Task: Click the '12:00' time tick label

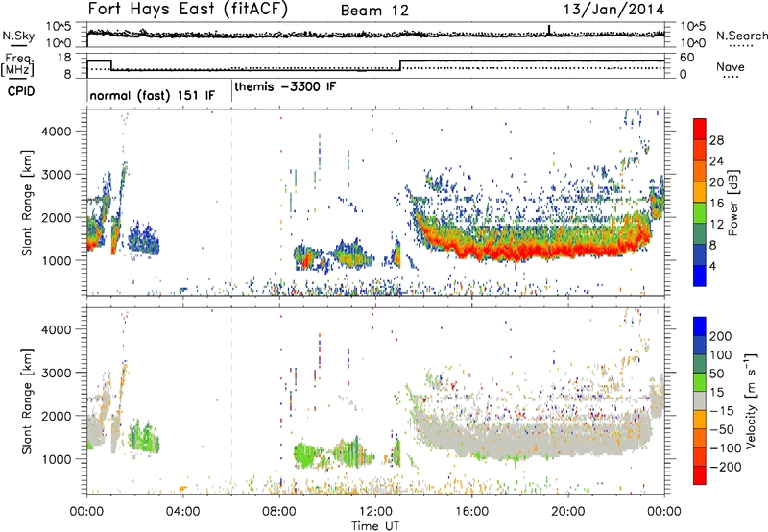Action: click(375, 512)
